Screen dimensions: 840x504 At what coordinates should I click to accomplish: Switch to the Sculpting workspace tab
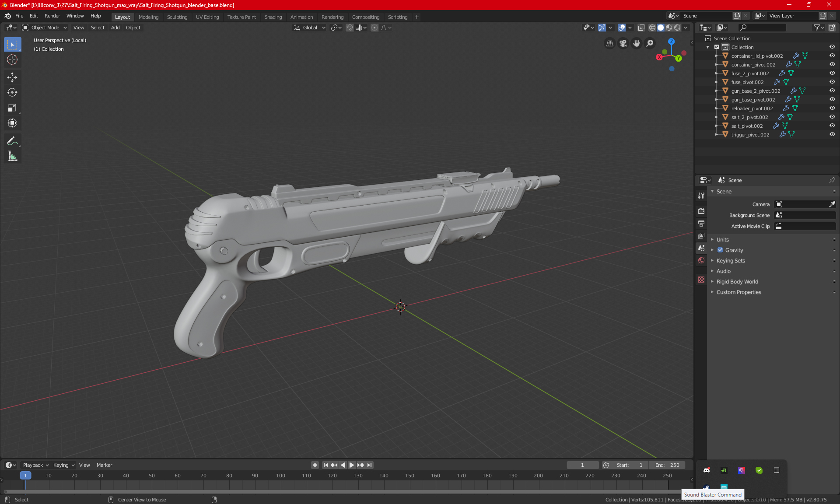177,17
